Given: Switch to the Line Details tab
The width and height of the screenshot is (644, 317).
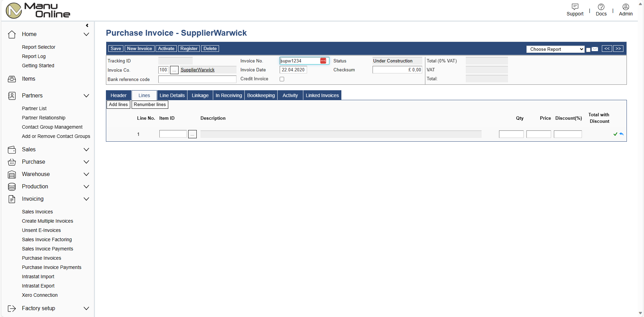Looking at the screenshot, I should coord(172,95).
